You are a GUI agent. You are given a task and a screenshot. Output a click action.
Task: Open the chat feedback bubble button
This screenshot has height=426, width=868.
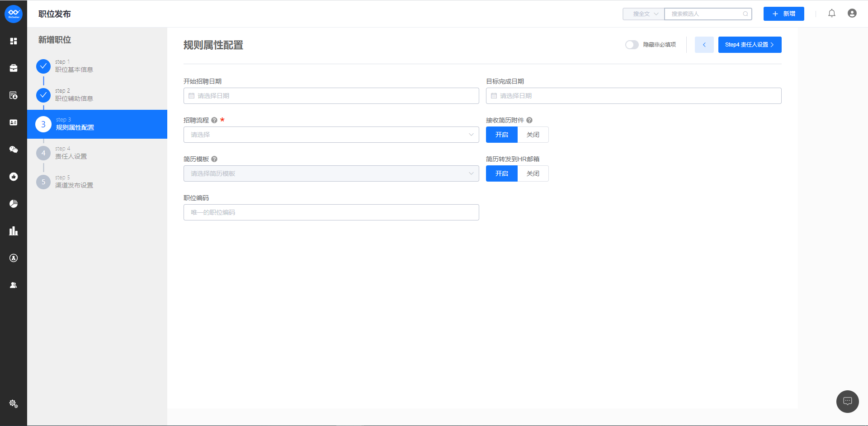coord(848,402)
